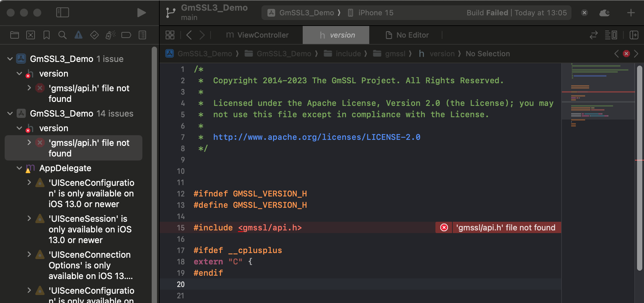Toggle the navigator sidebar visibility

coord(63,13)
